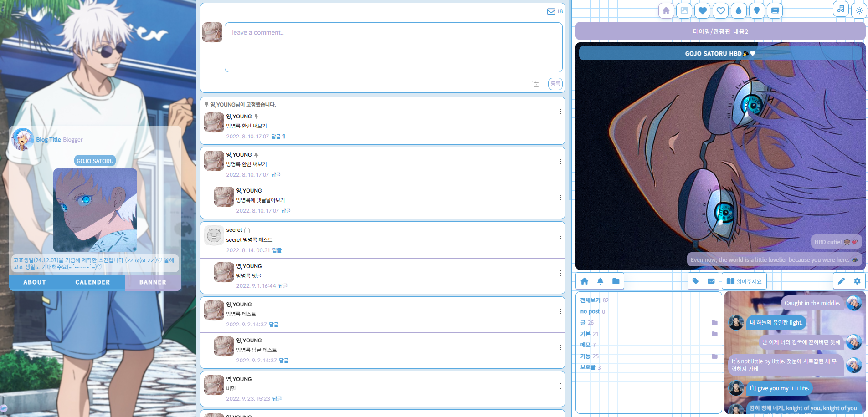Select the 'no post' category
This screenshot has width=868, height=417.
pos(592,312)
